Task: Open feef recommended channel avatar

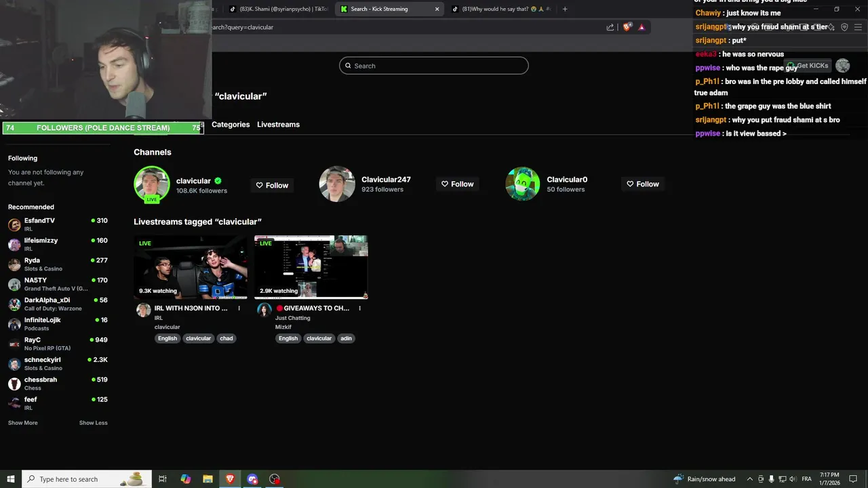Action: pyautogui.click(x=14, y=403)
